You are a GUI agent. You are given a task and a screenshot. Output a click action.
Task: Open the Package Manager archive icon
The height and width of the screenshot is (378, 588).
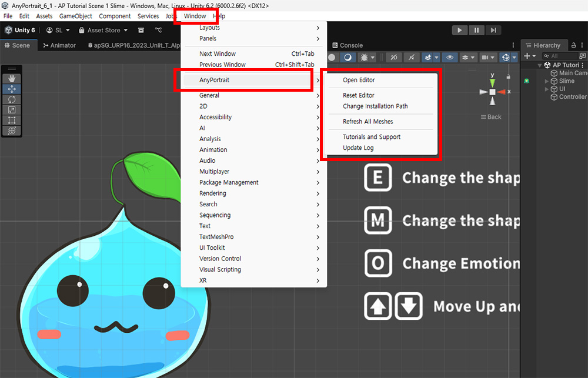pos(141,30)
